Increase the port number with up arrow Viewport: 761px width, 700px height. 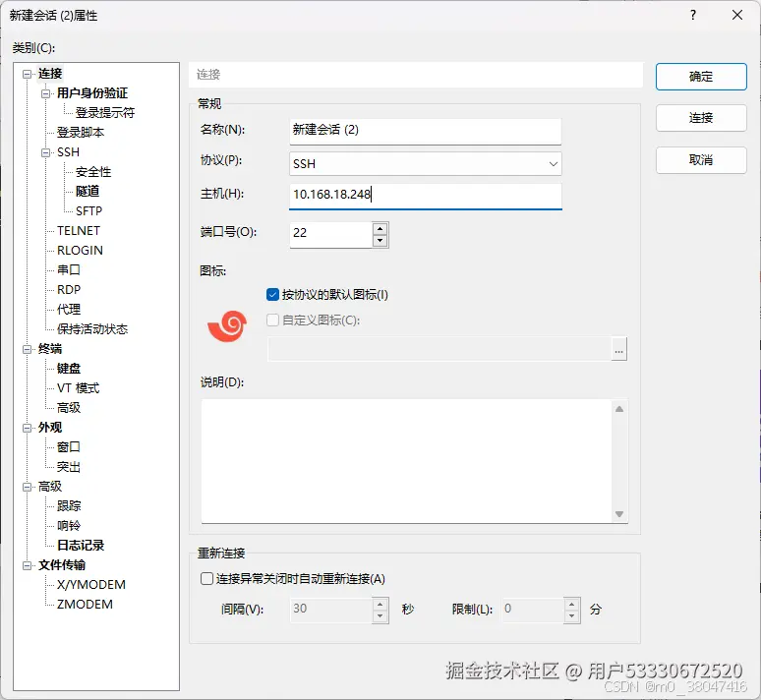380,228
